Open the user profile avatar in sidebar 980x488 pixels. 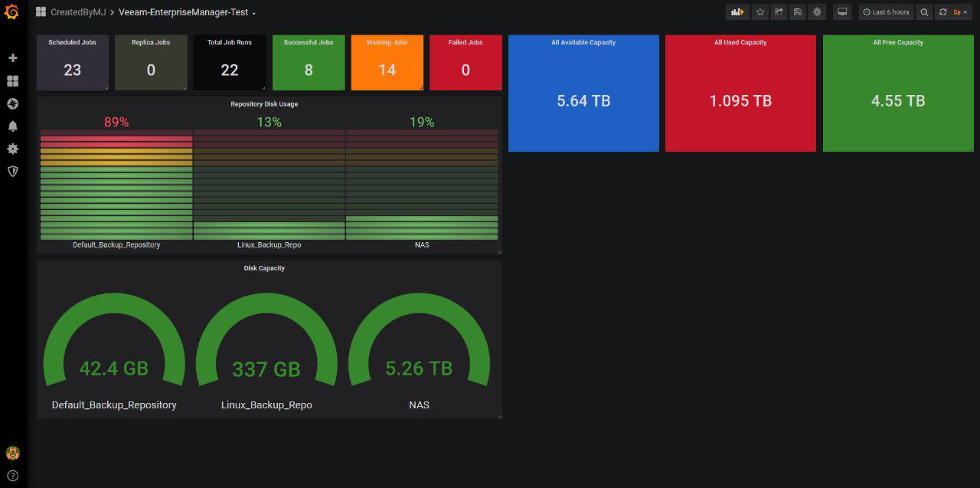(x=12, y=453)
